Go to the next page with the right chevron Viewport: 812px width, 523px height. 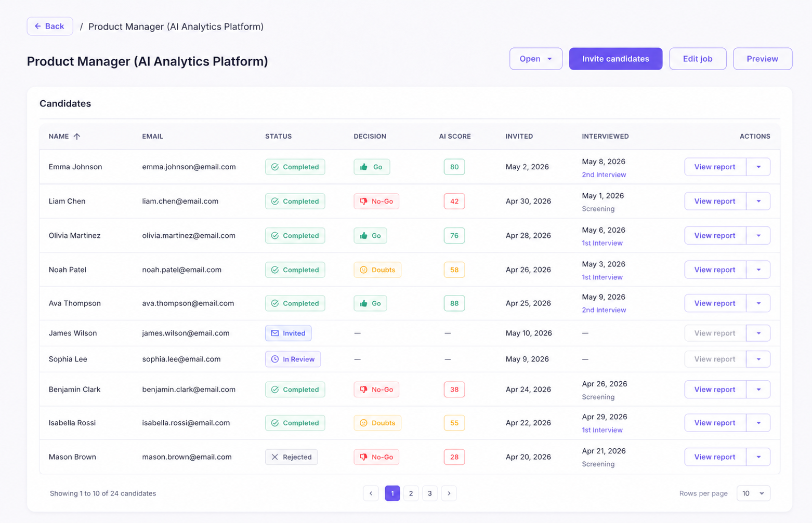(x=449, y=493)
